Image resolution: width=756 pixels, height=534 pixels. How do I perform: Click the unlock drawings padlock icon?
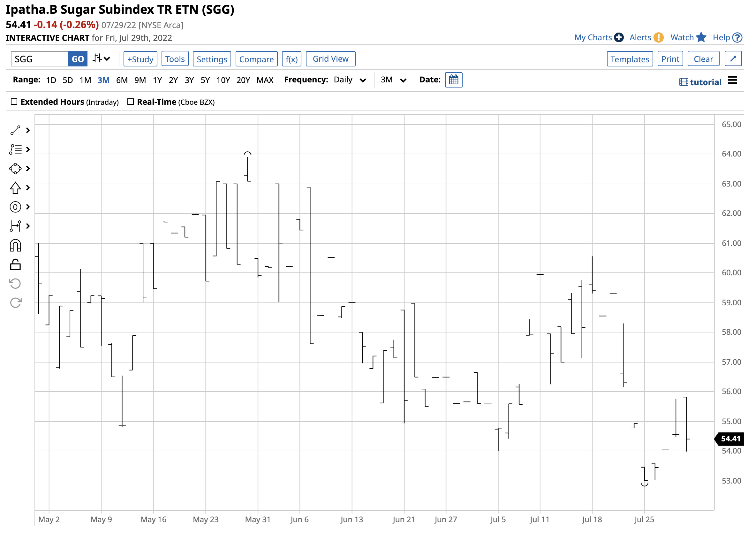click(15, 265)
